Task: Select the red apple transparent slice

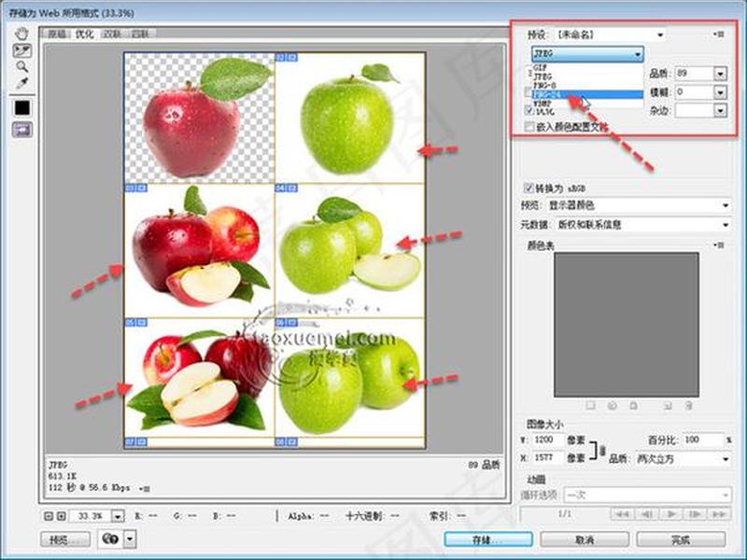Action: tap(199, 119)
